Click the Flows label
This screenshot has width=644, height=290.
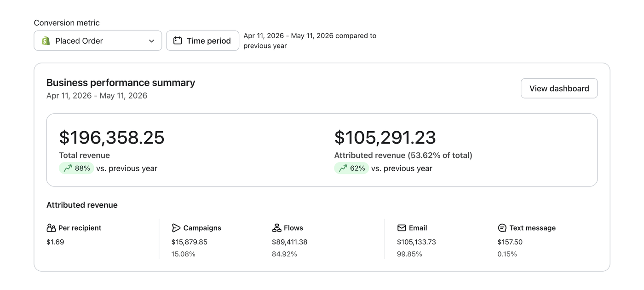[293, 228]
